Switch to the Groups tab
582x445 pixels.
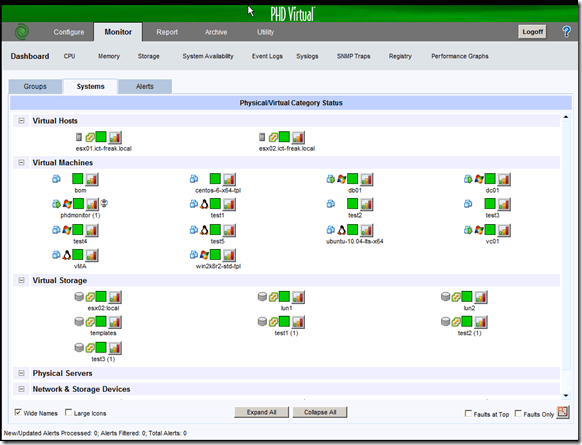(x=35, y=86)
